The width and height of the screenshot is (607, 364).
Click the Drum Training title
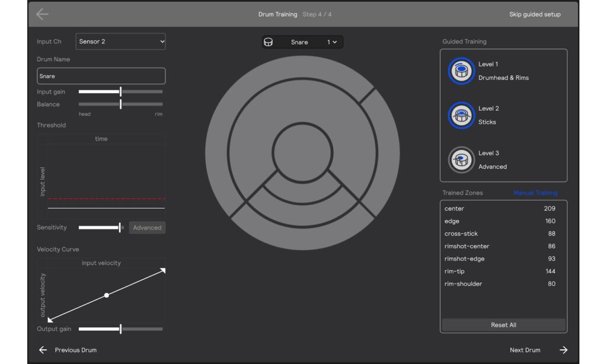pos(277,14)
